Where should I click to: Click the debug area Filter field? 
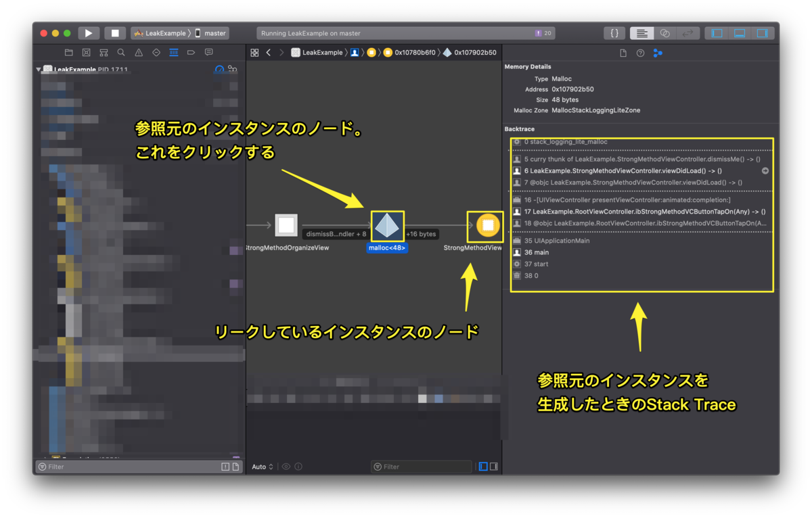tap(421, 467)
